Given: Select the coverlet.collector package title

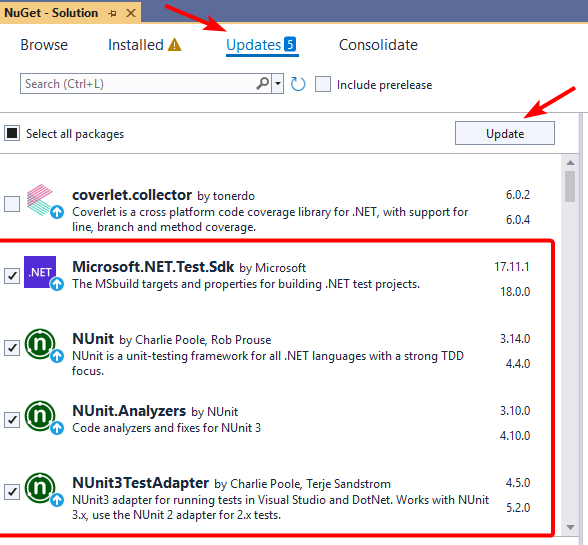Looking at the screenshot, I should (x=132, y=195).
